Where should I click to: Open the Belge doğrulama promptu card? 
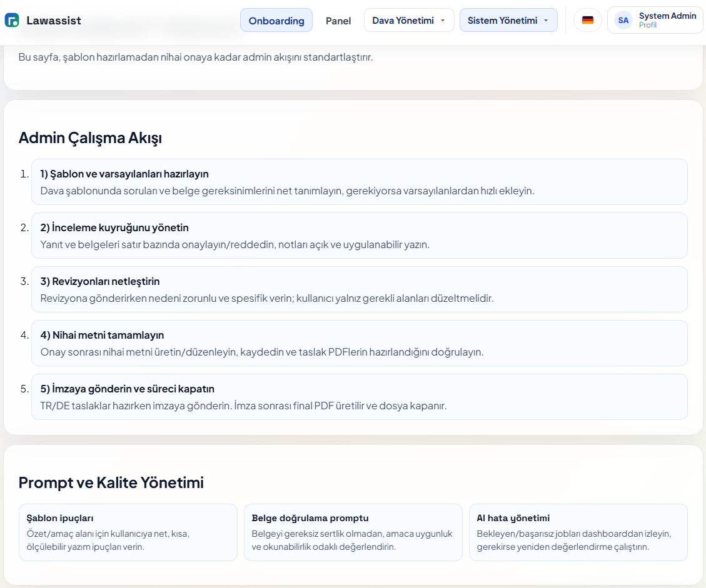point(353,532)
